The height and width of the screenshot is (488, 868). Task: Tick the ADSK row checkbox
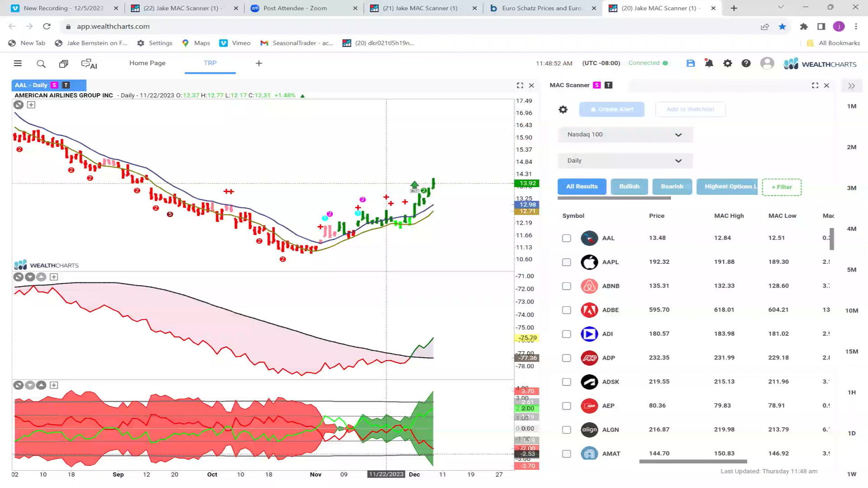click(566, 382)
